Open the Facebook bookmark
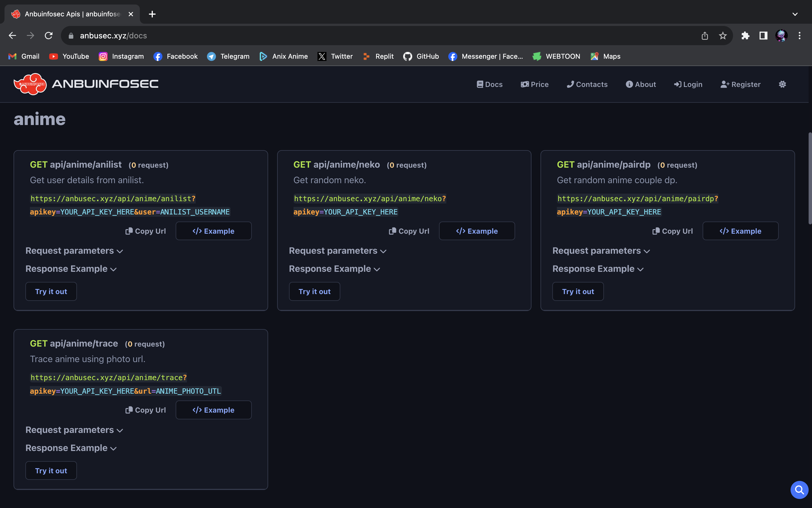Viewport: 812px width, 508px height. (x=175, y=56)
